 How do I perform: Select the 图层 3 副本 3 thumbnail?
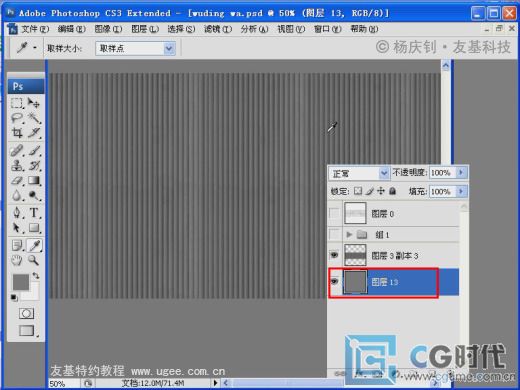point(355,255)
